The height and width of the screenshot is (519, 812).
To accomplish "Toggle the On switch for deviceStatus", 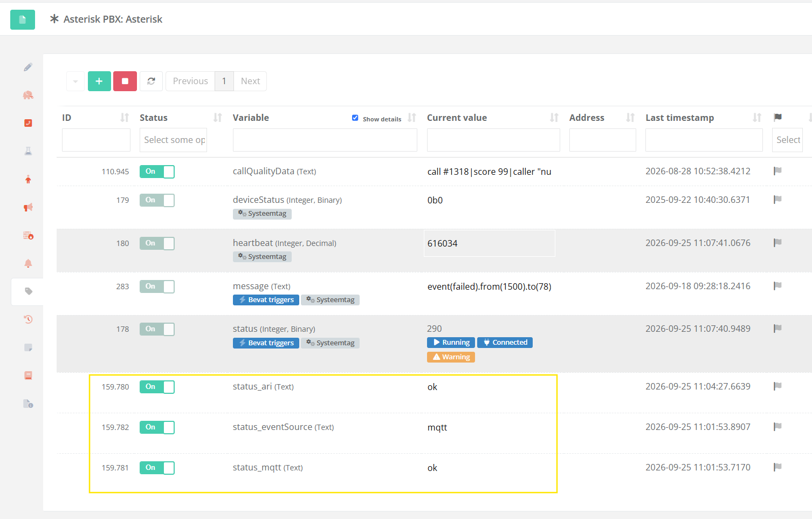I will pos(157,200).
